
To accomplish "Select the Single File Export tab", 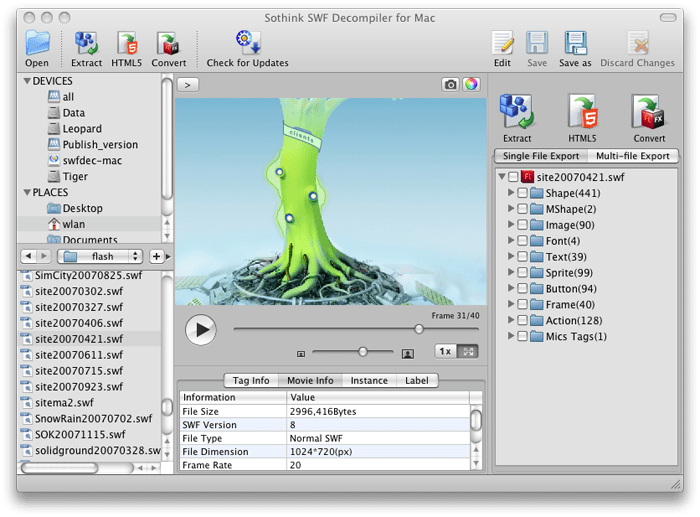I will coord(541,156).
